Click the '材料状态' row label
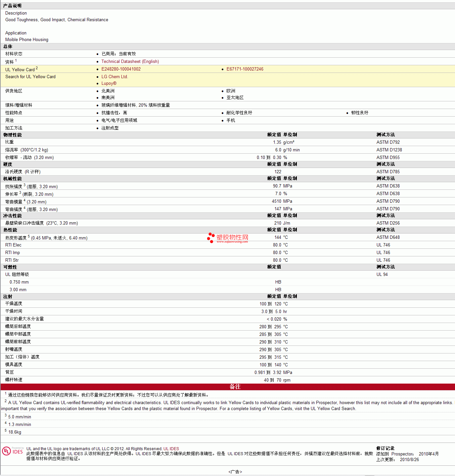This screenshot has height=476, width=455. pos(14,54)
